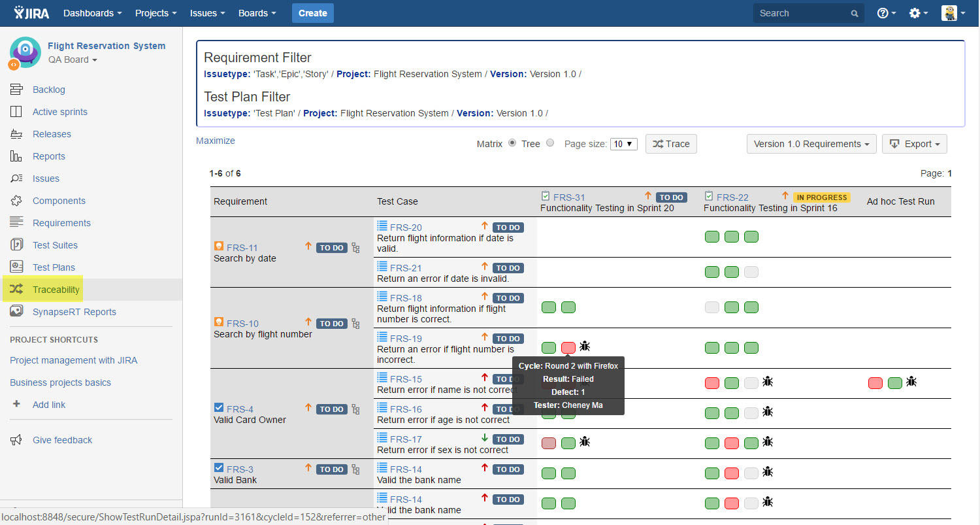Screen dimensions: 980x525
Task: Click the red failed status box for FRS-19
Action: point(568,348)
